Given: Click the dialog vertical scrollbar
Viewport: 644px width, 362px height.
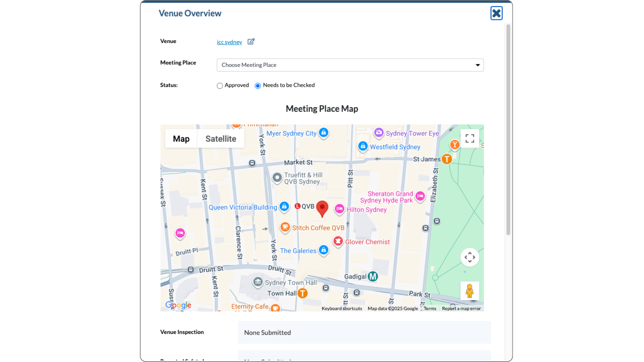Looking at the screenshot, I should pos(508,131).
